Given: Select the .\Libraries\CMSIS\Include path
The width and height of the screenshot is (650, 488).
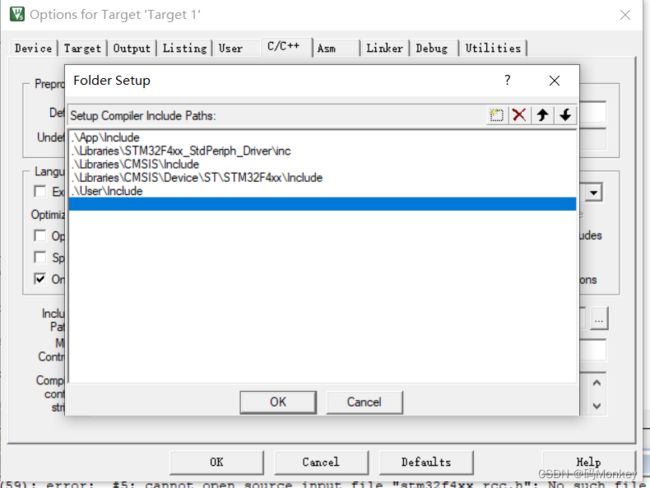Looking at the screenshot, I should [x=322, y=164].
